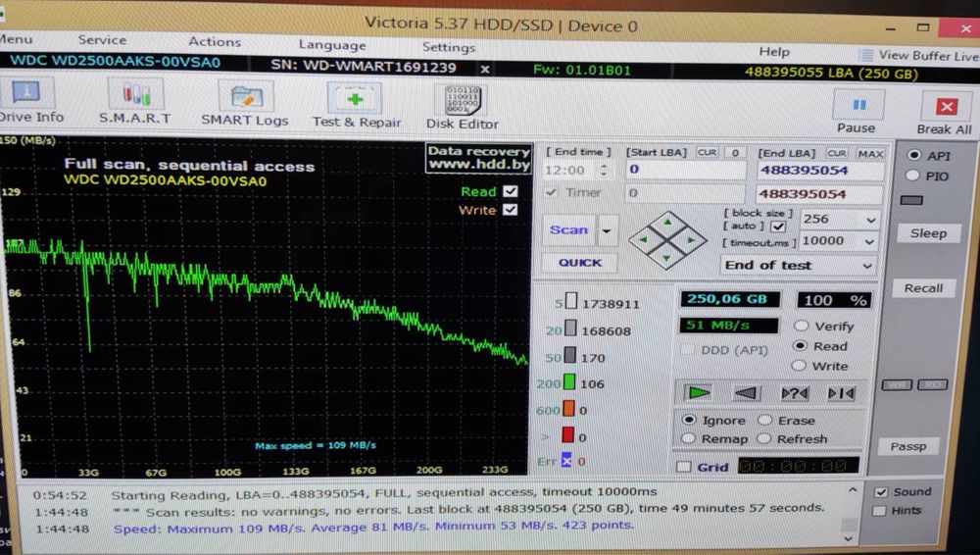Click the green 200 ms block indicator

(x=568, y=382)
